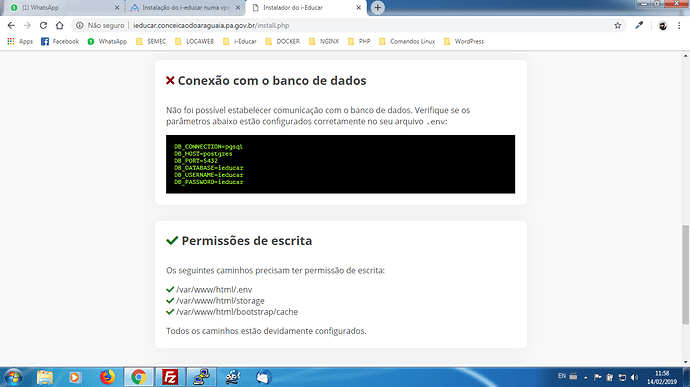Click the DB_HOST=postgres line
Image resolution: width=690 pixels, height=387 pixels.
203,154
